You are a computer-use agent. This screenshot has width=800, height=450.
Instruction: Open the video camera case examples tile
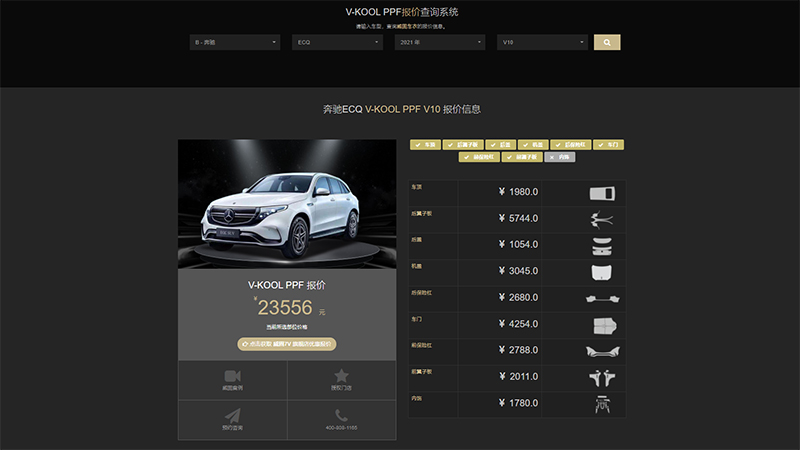232,376
